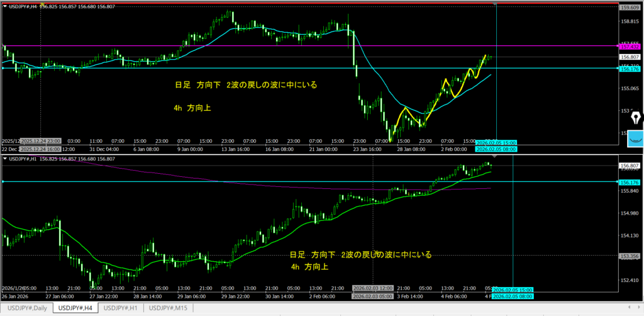Viewport: 644px width, 316px height.
Task: Open the H1 chart dropdown triangle at top-left
Action: coord(6,159)
